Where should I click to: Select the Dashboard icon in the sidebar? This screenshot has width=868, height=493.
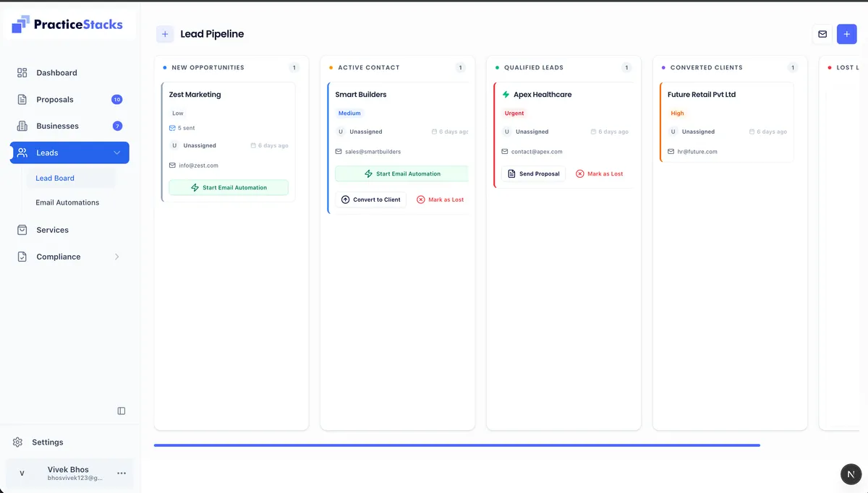pos(21,72)
